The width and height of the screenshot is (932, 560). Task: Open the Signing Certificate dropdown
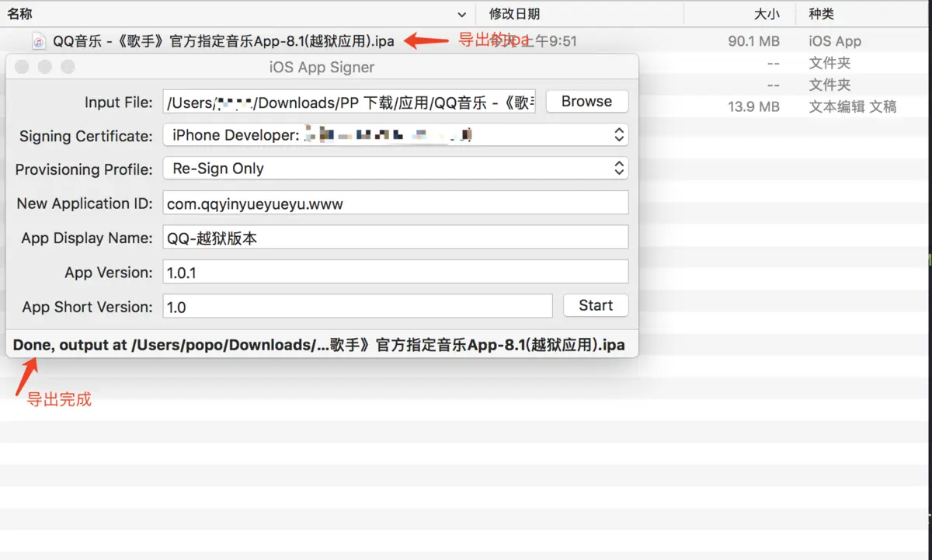click(x=395, y=135)
